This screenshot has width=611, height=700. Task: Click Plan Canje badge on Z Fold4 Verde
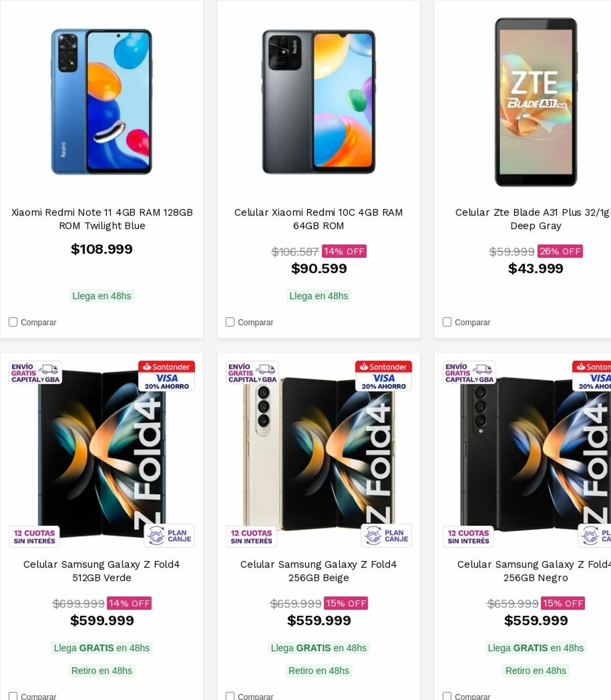coord(170,536)
